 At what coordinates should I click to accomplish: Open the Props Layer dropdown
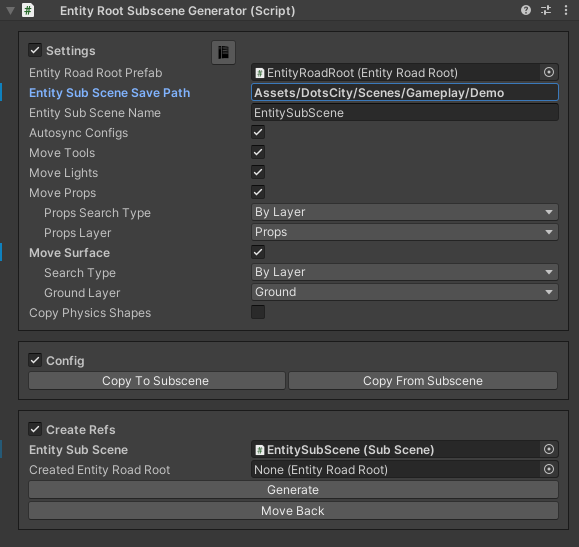click(x=404, y=232)
